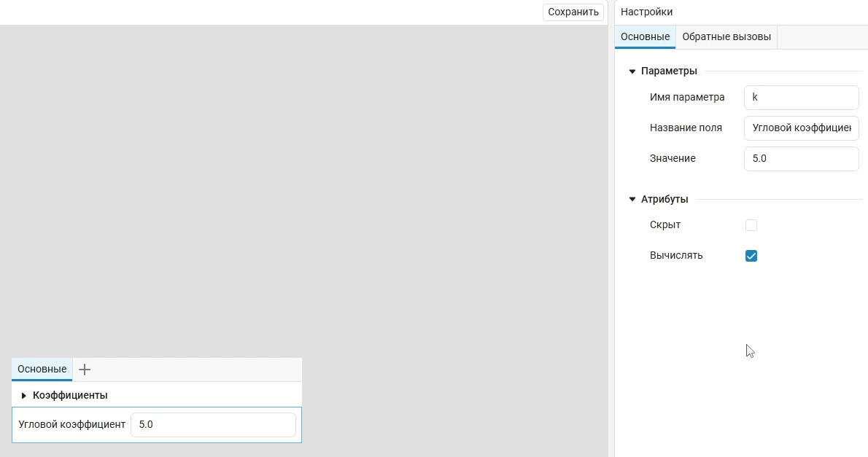Select the Основные tab above Коэффициенты
The width and height of the screenshot is (868, 457).
[x=42, y=370]
